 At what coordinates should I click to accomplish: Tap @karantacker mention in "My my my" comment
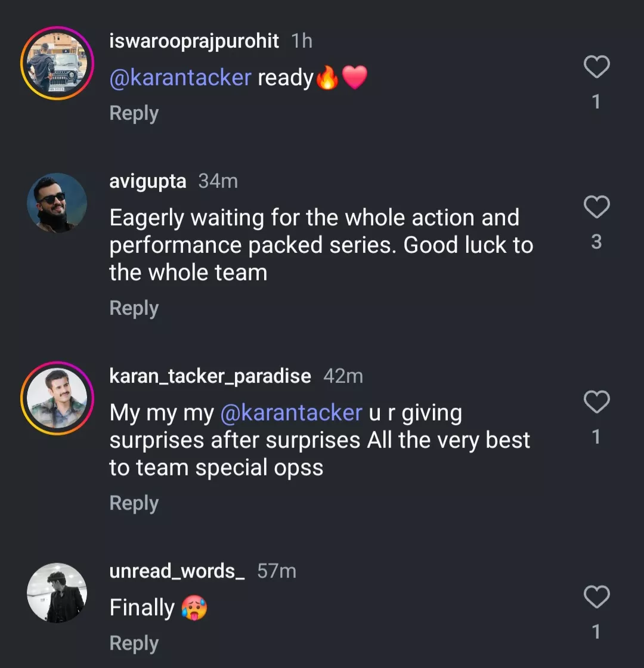point(291,413)
